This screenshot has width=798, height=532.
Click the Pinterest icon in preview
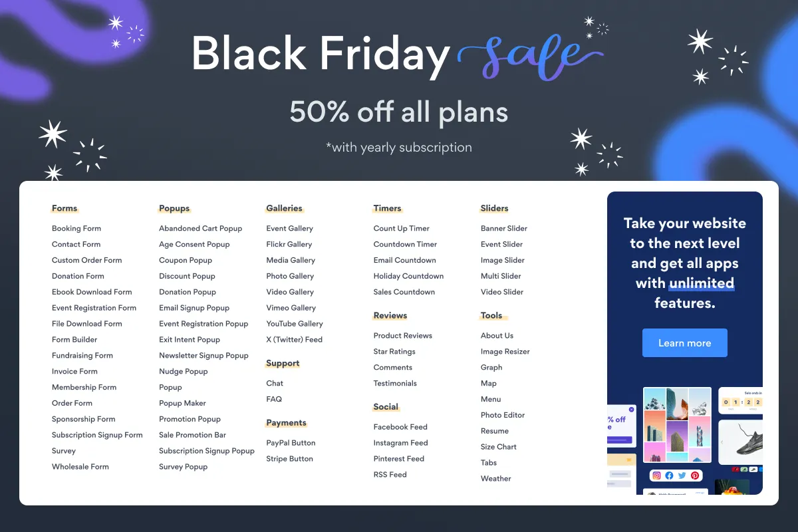[694, 475]
